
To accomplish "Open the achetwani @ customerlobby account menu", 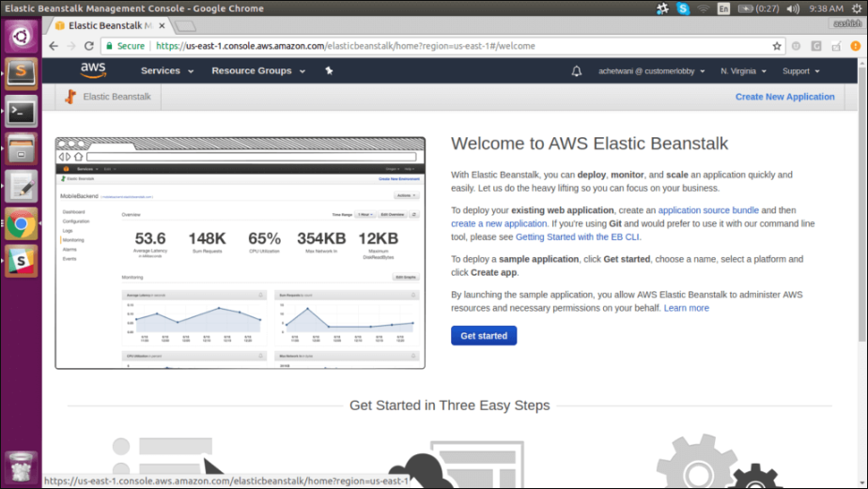I will [x=652, y=70].
